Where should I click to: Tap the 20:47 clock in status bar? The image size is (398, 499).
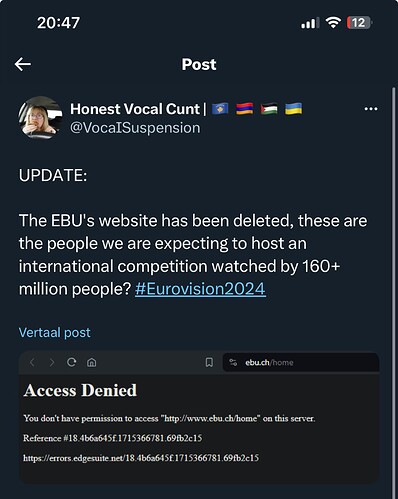(x=58, y=23)
